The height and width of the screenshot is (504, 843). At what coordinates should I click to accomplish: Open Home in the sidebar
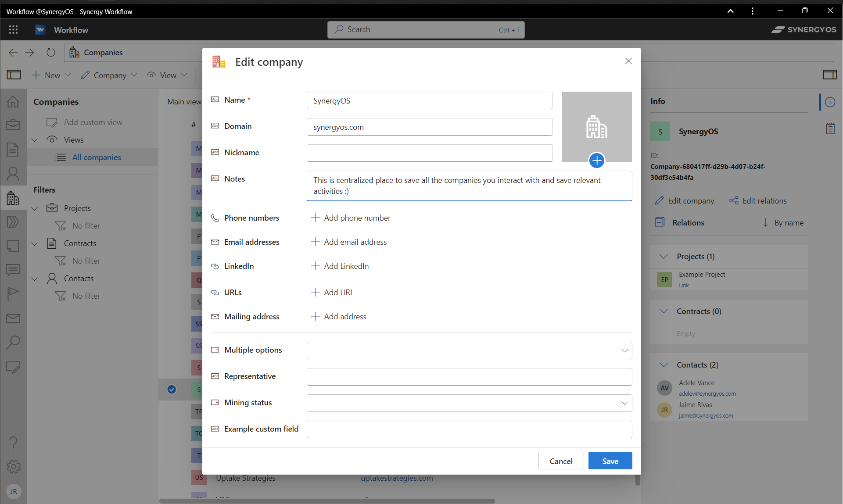(x=13, y=102)
